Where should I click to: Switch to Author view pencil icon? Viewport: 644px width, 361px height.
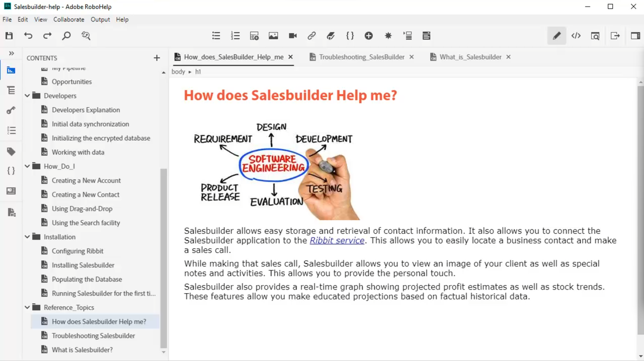[556, 36]
